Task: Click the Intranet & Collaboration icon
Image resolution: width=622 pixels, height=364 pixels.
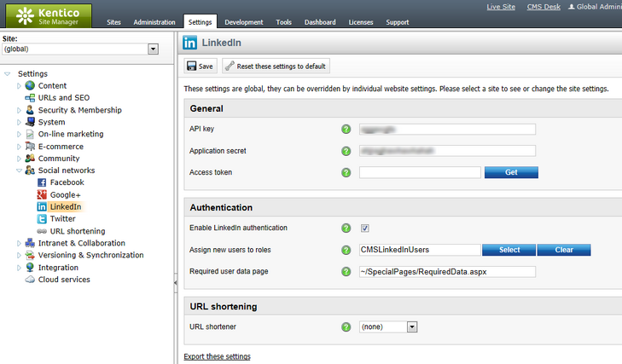Action: coord(30,243)
